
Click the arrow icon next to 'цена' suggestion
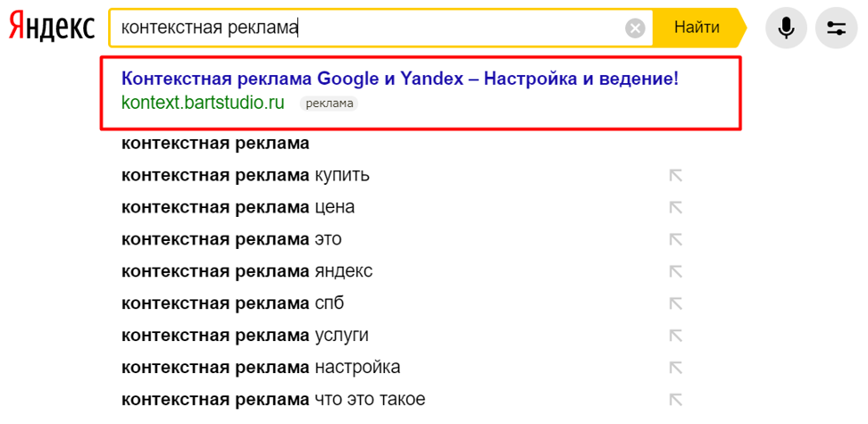(676, 207)
